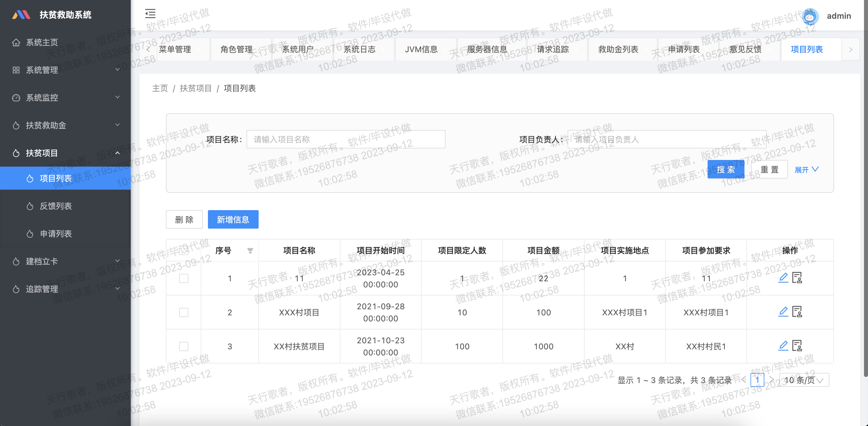Click the 新增信息 button
Viewport: 868px width, 426px height.
pyautogui.click(x=233, y=219)
